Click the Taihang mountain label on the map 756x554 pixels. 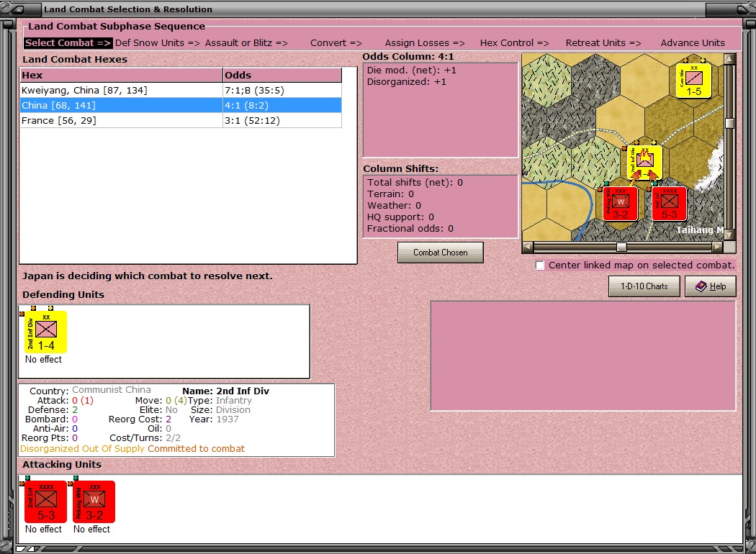point(700,230)
